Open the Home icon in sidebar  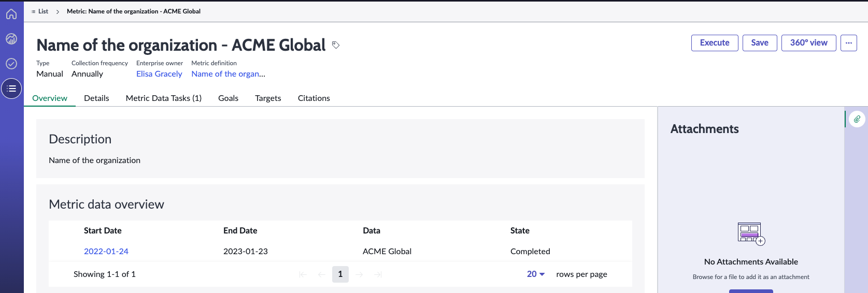11,14
